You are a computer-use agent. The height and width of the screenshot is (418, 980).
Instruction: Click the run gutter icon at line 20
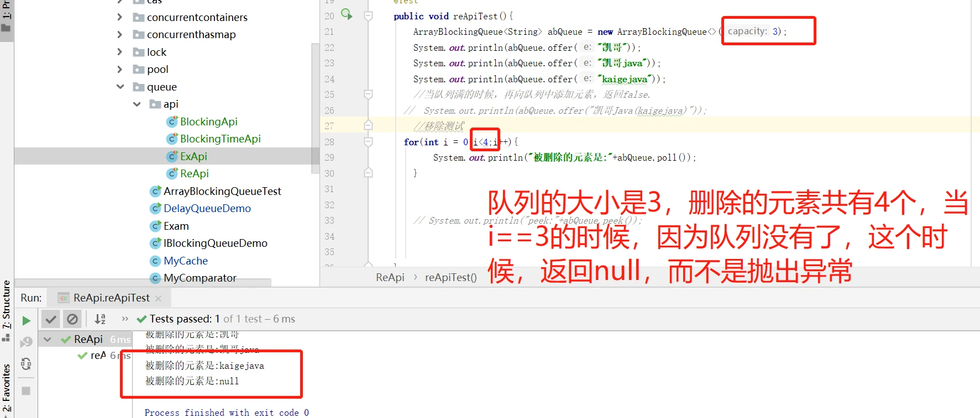pos(347,14)
